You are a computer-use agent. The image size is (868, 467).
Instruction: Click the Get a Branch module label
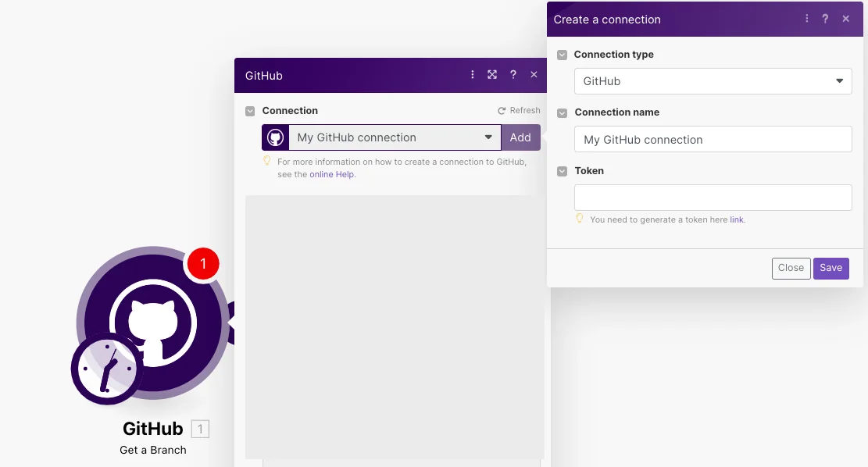click(153, 450)
